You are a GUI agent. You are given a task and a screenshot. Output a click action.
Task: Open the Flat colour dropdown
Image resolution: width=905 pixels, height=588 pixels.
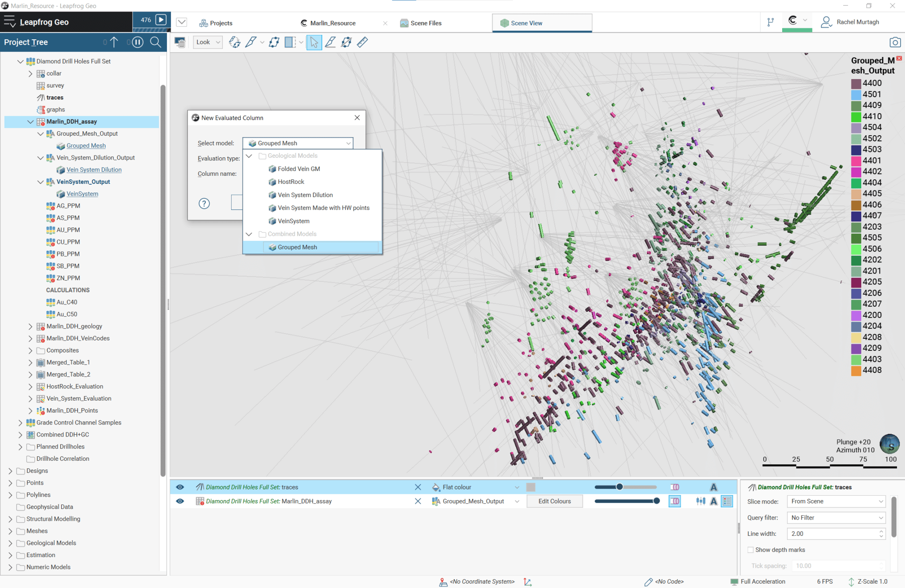pyautogui.click(x=475, y=487)
